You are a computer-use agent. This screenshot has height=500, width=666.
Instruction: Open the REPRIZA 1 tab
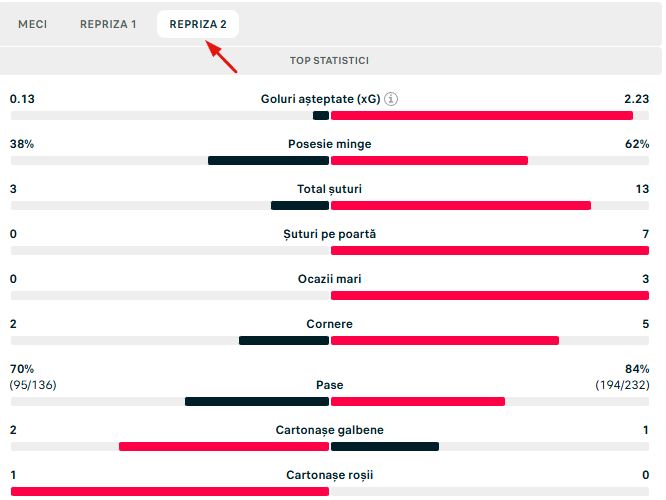[x=108, y=24]
